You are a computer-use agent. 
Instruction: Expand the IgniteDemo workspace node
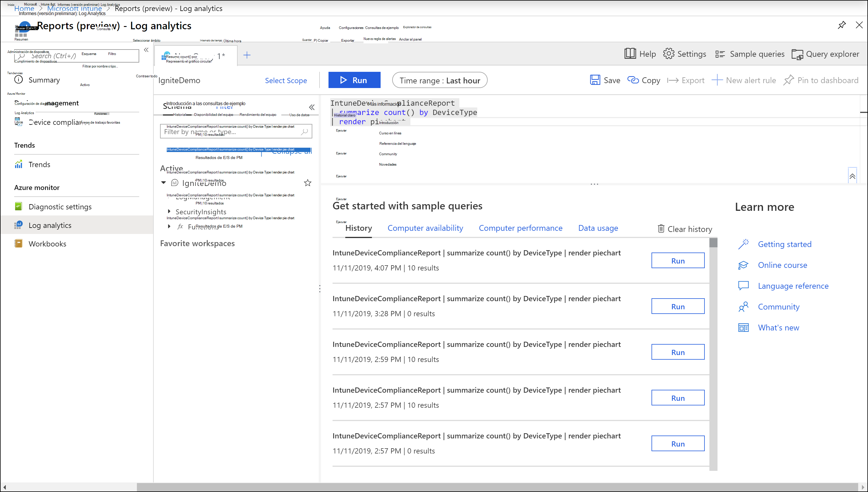pos(164,182)
